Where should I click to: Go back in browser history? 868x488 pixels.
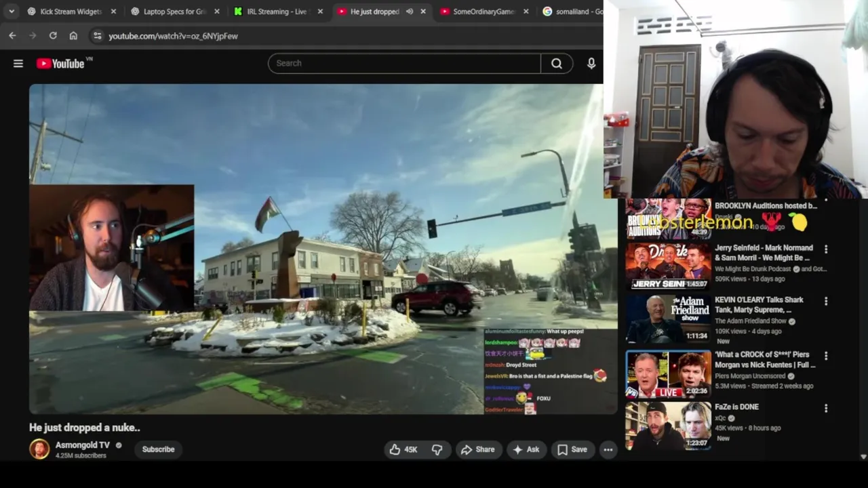pyautogui.click(x=12, y=36)
